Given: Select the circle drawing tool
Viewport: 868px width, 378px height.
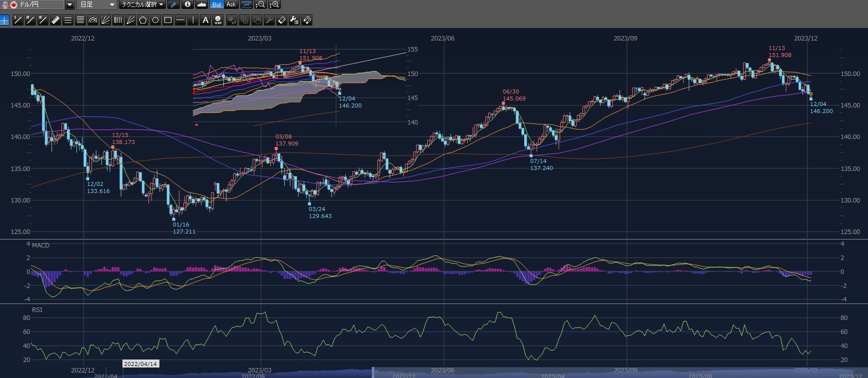Looking at the screenshot, I should (155, 20).
